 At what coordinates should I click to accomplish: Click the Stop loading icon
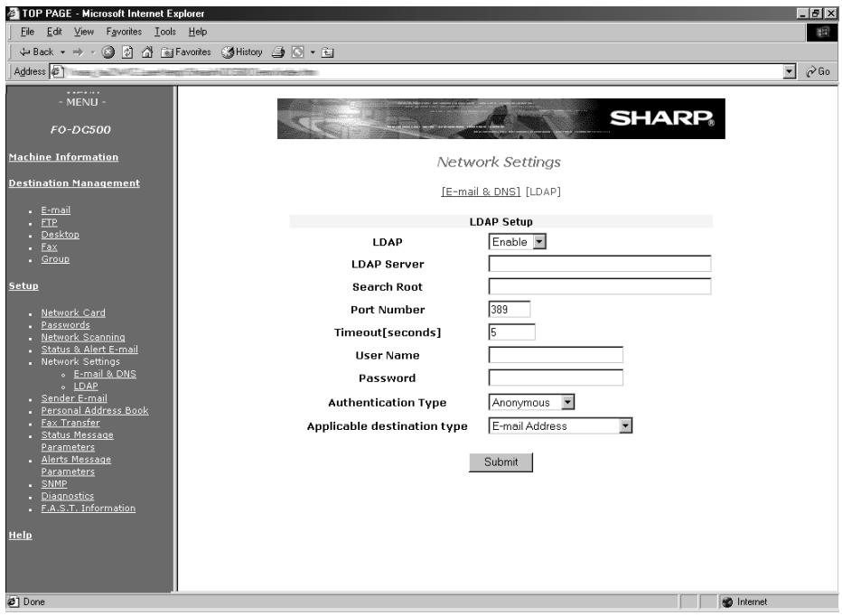pos(108,52)
